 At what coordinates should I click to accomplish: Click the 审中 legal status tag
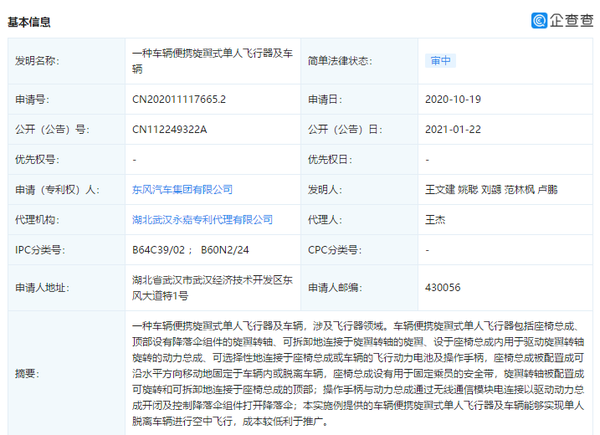pyautogui.click(x=440, y=60)
